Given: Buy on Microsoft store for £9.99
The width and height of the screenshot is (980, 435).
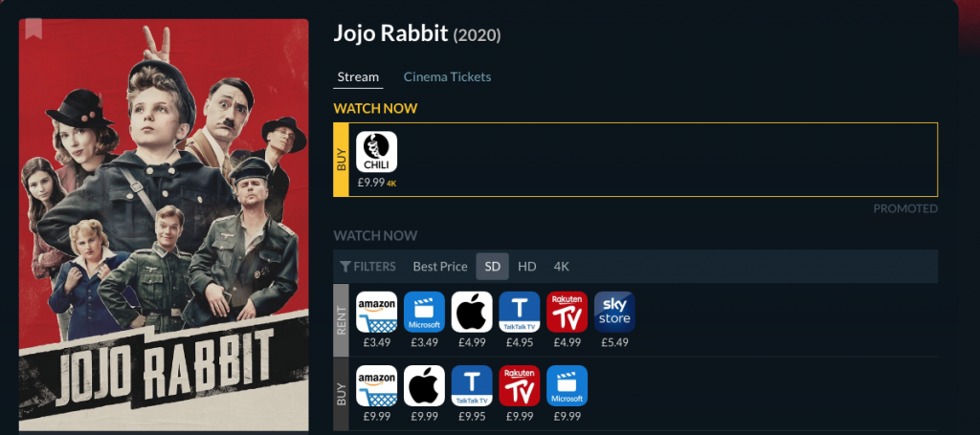Looking at the screenshot, I should (567, 385).
